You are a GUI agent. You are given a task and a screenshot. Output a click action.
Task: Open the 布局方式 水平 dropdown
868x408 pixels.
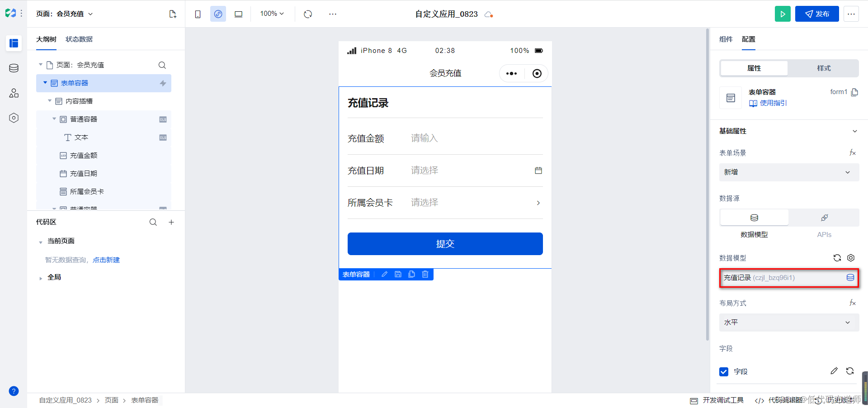click(789, 323)
